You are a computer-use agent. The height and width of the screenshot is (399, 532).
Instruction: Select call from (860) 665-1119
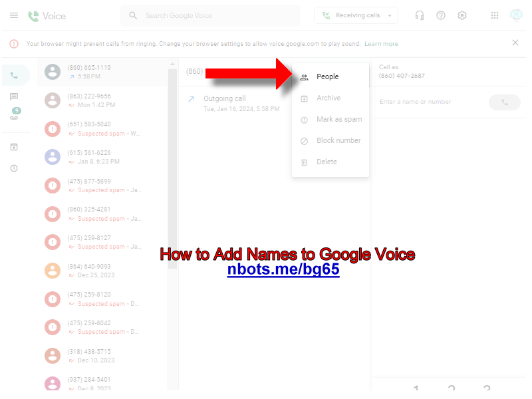point(102,72)
